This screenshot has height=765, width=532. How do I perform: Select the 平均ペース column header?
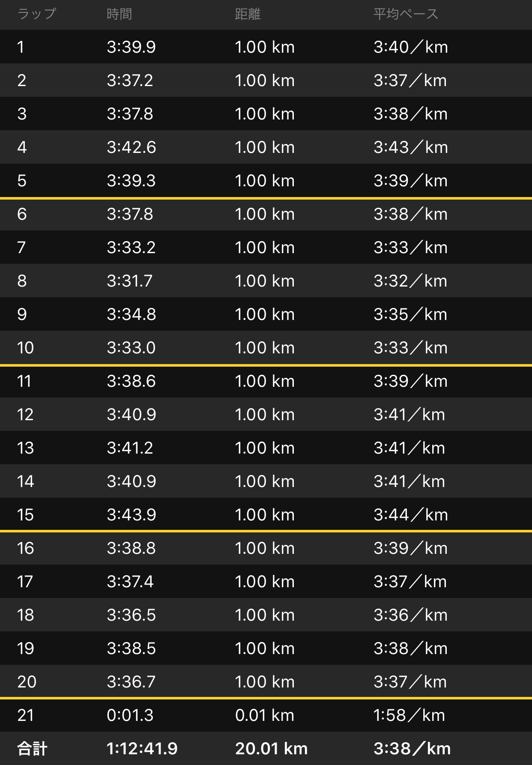point(405,14)
